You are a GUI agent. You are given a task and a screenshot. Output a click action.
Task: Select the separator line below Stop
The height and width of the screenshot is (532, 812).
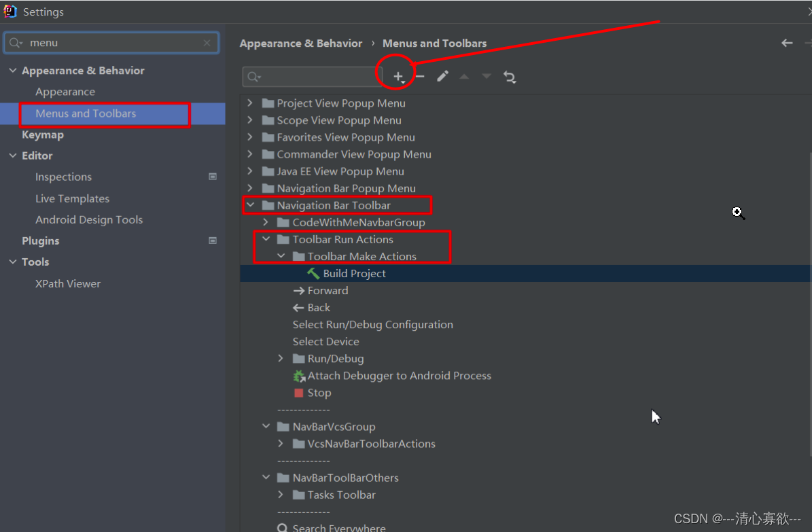(x=304, y=410)
